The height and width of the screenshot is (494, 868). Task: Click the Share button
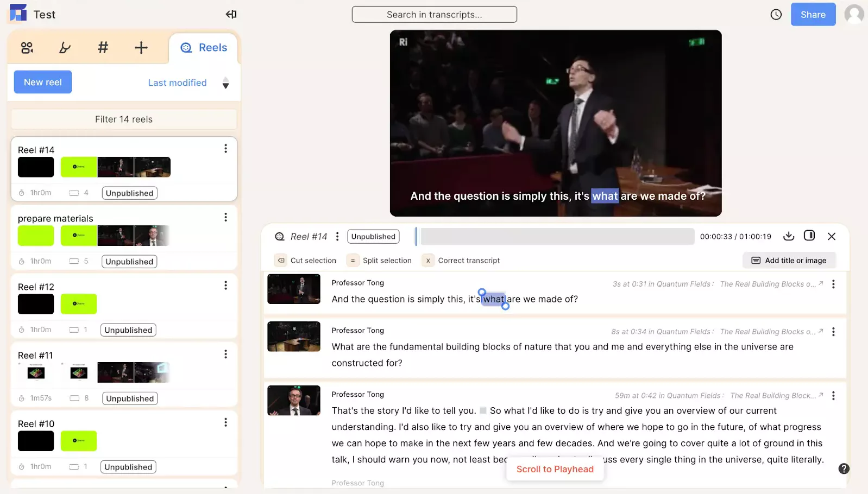click(813, 15)
